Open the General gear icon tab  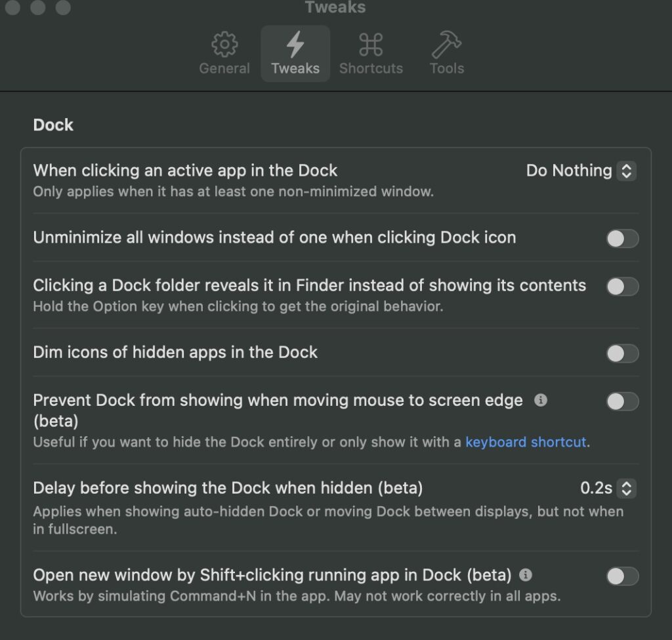tap(224, 44)
